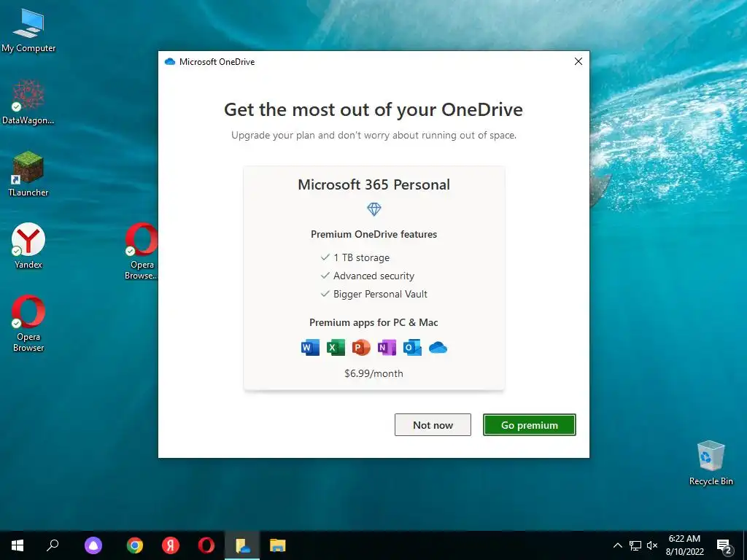Select the DataWagon desktop shortcut

[28, 102]
